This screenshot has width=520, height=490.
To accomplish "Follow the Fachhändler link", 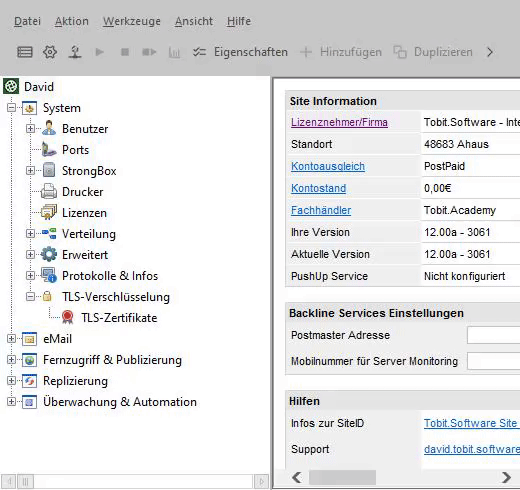I will pos(321,210).
